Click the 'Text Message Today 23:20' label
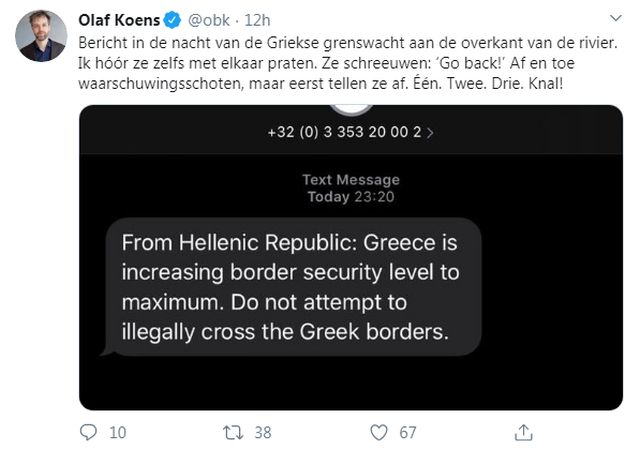The image size is (640, 450). click(x=351, y=188)
